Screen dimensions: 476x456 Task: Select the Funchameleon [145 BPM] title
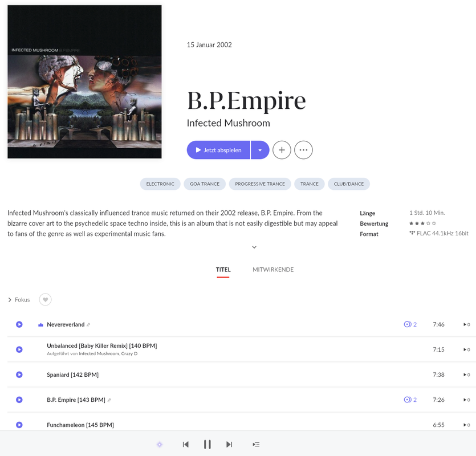point(80,425)
